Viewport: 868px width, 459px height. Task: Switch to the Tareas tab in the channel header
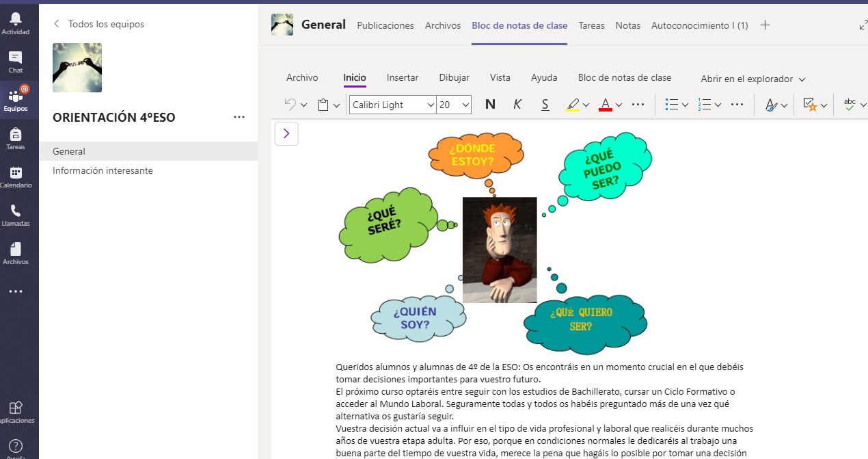tap(591, 25)
